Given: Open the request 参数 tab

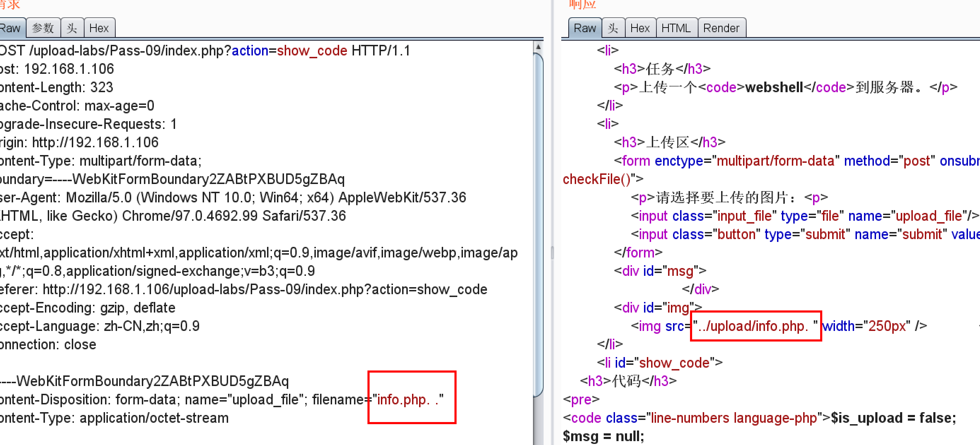Looking at the screenshot, I should coord(43,28).
